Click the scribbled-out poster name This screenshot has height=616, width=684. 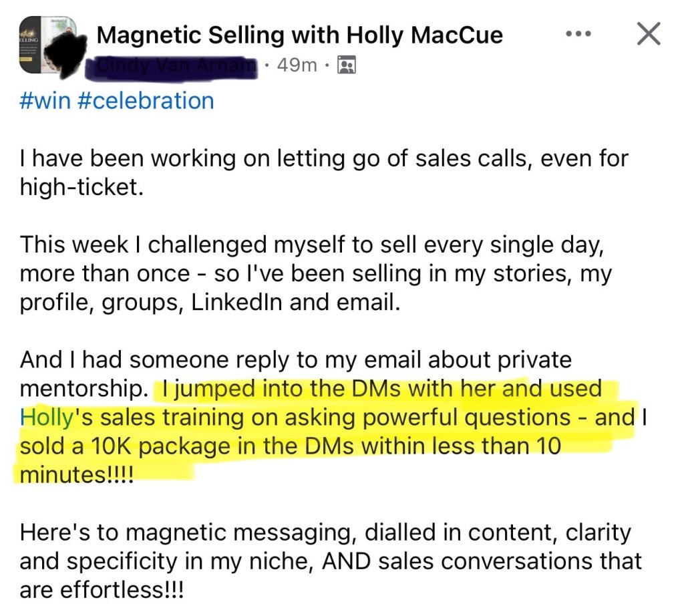coord(172,67)
